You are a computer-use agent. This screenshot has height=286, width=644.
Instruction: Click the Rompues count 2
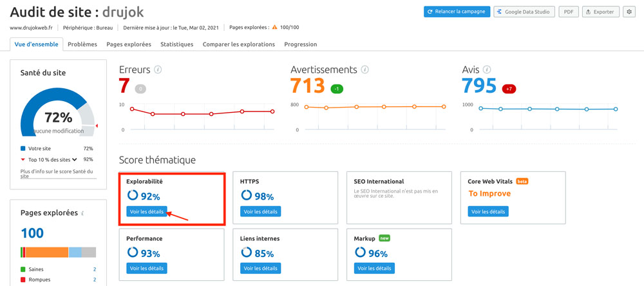click(x=95, y=280)
